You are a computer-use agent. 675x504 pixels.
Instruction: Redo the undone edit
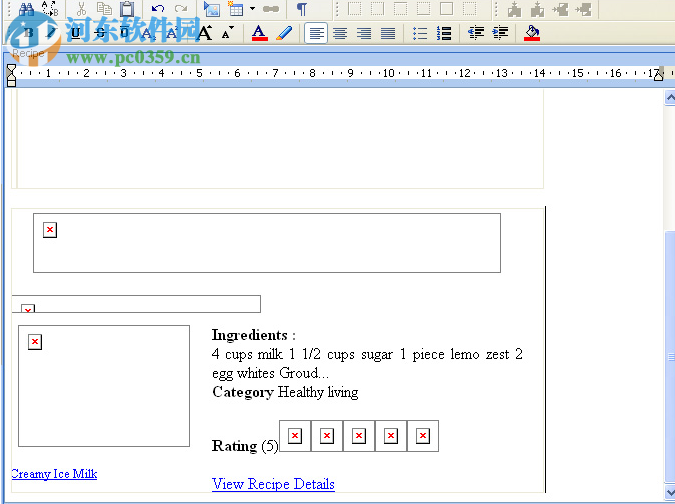click(181, 9)
